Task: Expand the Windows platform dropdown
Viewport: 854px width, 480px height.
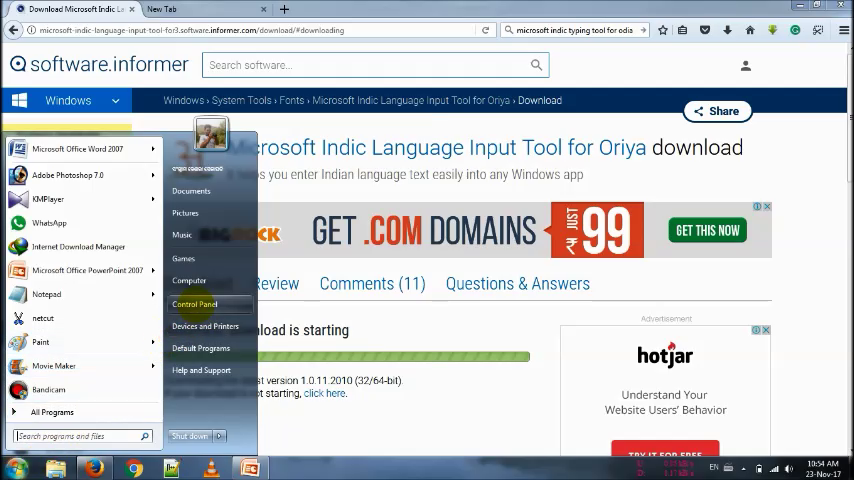Action: coord(115,101)
